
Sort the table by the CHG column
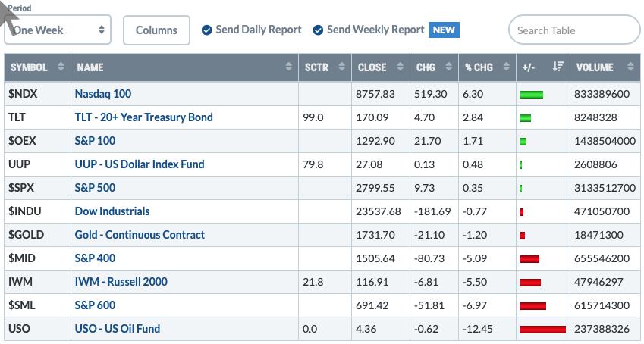pos(434,67)
